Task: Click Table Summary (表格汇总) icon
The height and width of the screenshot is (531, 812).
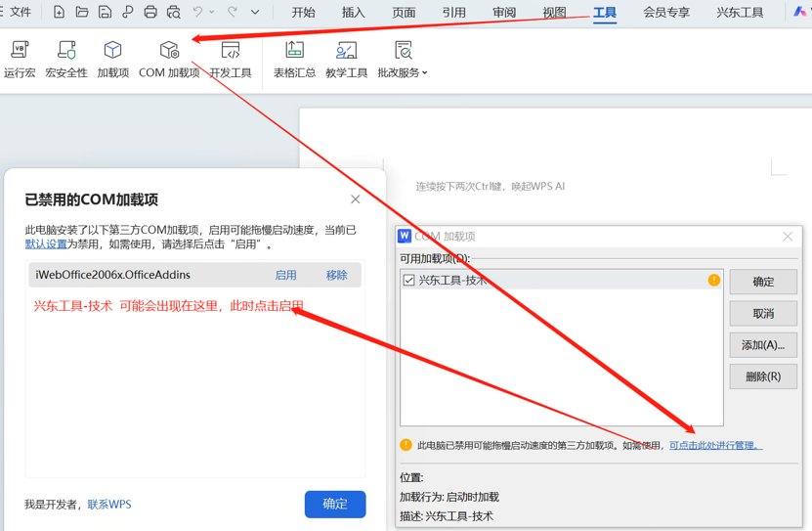Action: coord(294,59)
